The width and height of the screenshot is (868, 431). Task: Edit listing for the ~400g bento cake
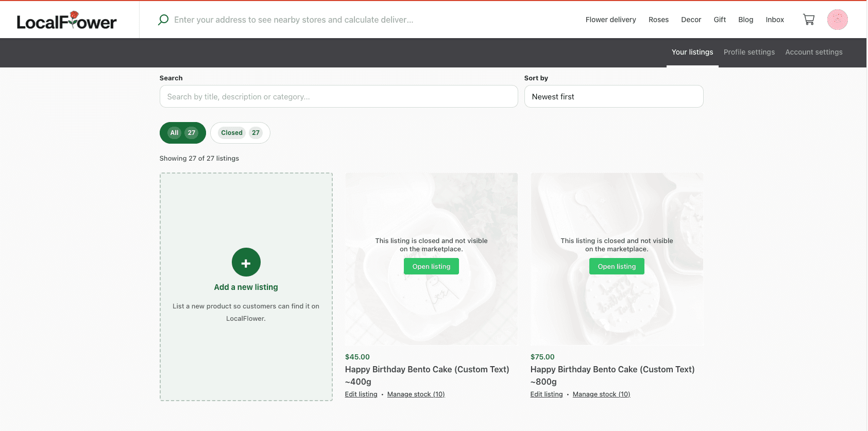(361, 394)
